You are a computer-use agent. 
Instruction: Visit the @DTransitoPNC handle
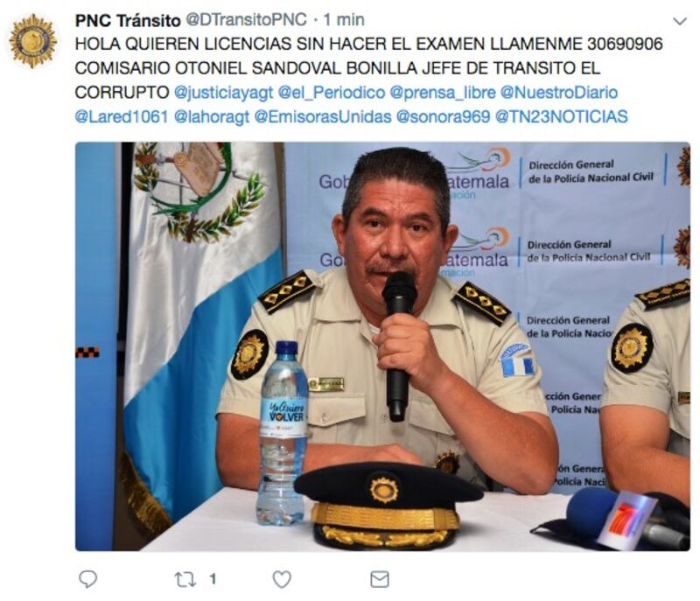pyautogui.click(x=246, y=19)
